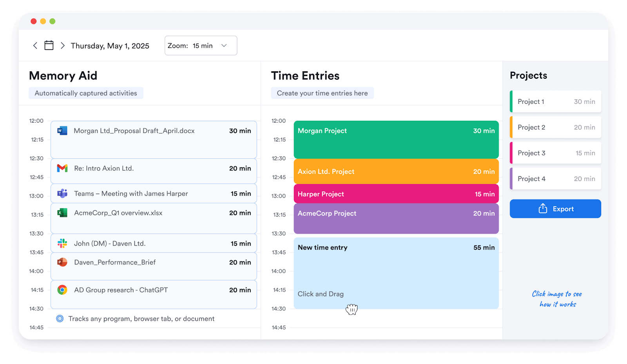Image resolution: width=627 pixels, height=364 pixels.
Task: Click the Excel icon on AcmeCorp_Q1 overview.xlsx
Action: (x=62, y=213)
